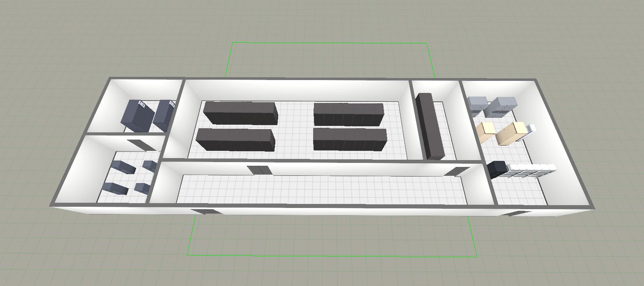Screen dimensions: 644x286
Task: Click the door at the corridor's right end
Action: pos(456,171)
